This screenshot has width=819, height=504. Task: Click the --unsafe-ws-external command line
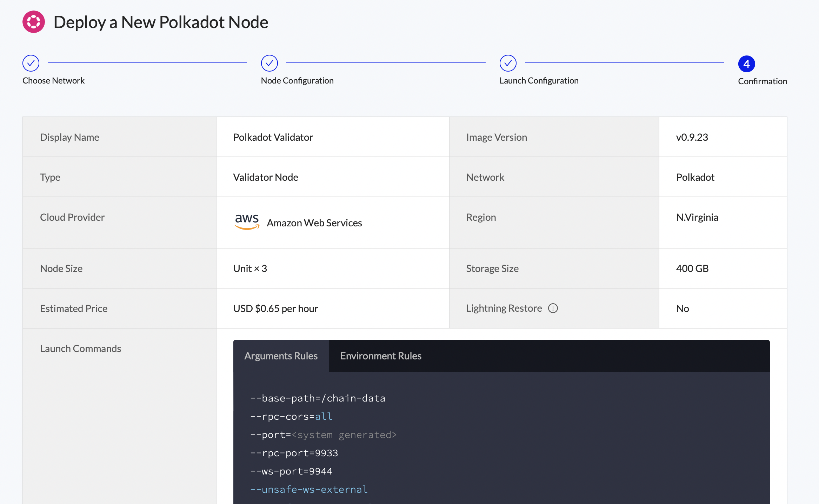pyautogui.click(x=309, y=489)
